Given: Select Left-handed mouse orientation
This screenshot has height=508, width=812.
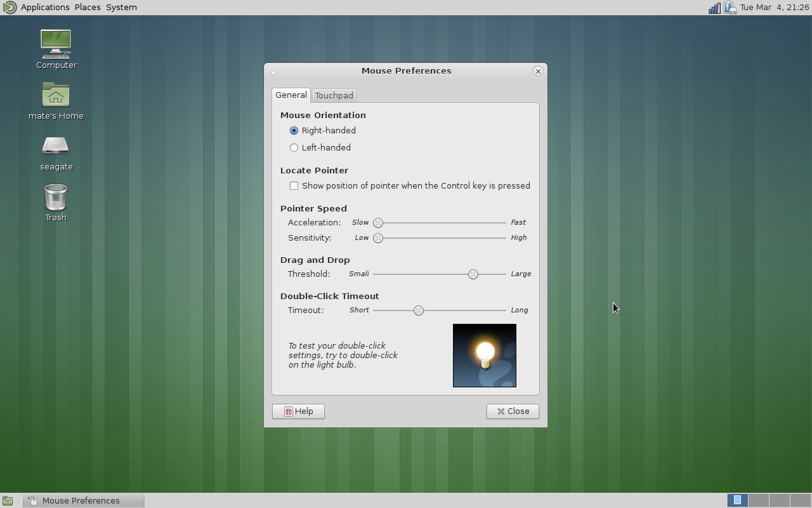Looking at the screenshot, I should [294, 148].
